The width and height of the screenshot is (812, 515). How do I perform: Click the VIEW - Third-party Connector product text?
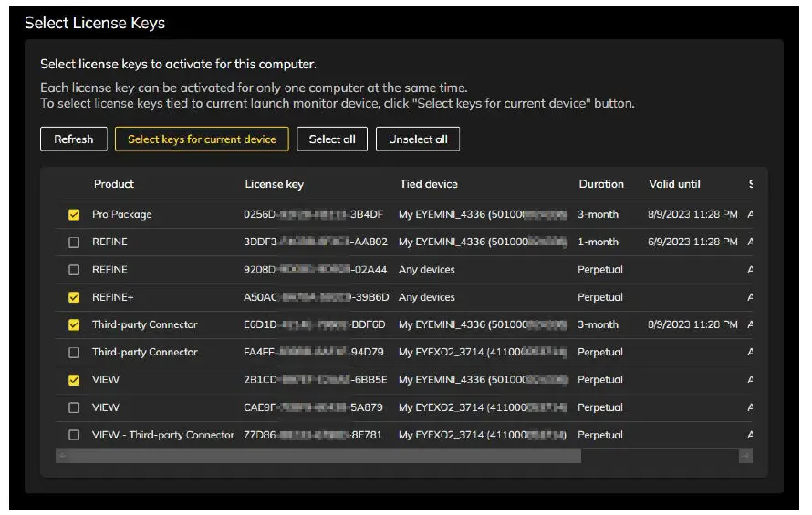162,435
